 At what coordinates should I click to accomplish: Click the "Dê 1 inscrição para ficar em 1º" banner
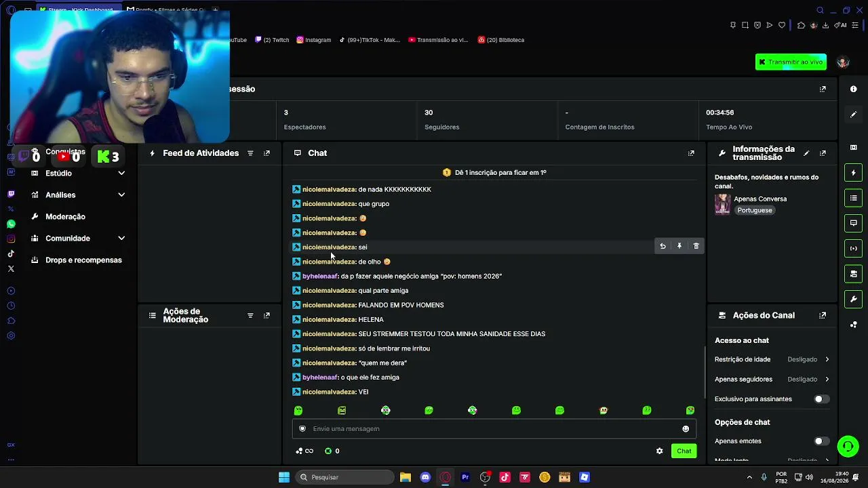(494, 173)
